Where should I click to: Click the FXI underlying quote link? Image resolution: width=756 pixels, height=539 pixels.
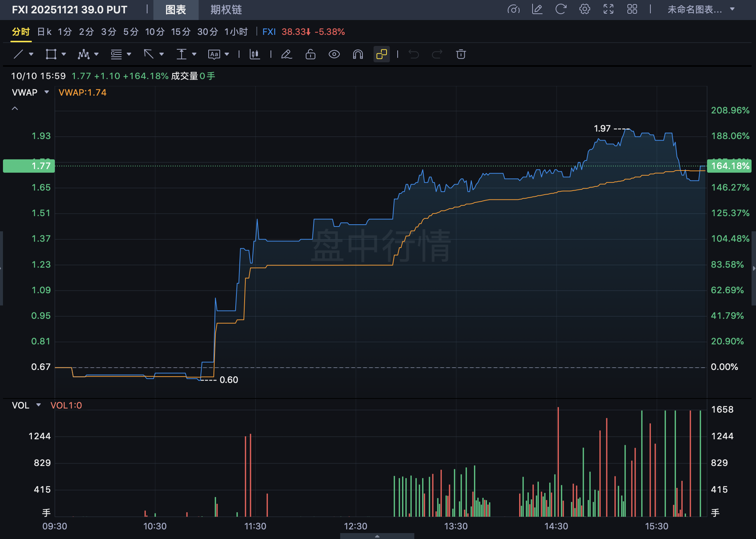pos(269,32)
